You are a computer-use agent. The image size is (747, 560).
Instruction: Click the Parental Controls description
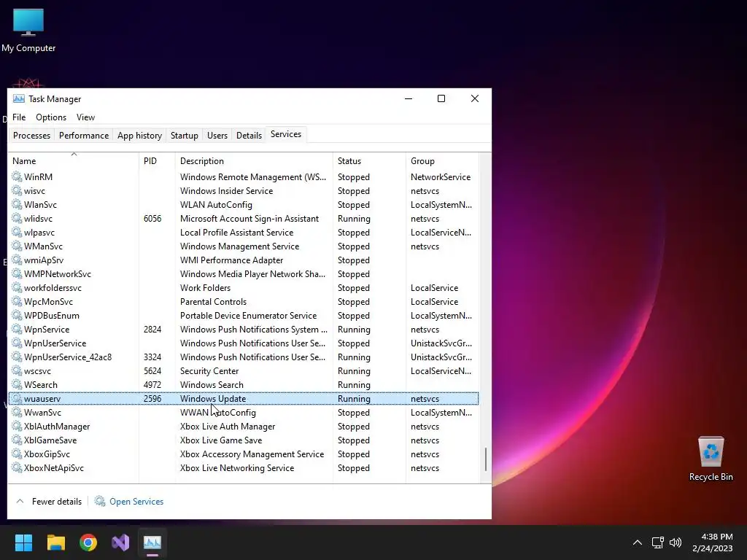pyautogui.click(x=213, y=301)
